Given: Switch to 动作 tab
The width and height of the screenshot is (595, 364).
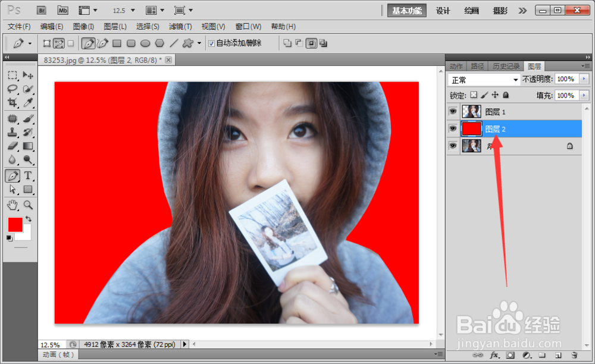Looking at the screenshot, I should click(456, 67).
